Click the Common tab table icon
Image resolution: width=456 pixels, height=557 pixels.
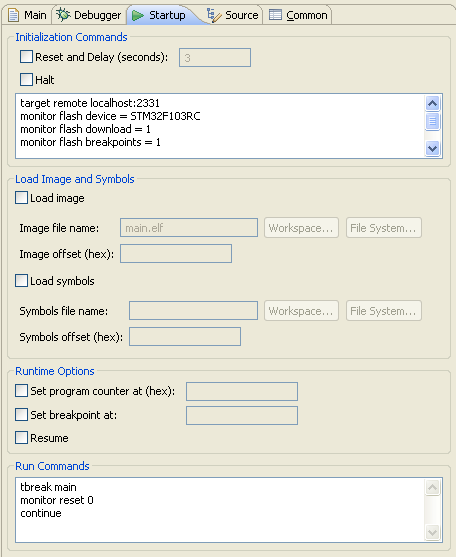(275, 15)
